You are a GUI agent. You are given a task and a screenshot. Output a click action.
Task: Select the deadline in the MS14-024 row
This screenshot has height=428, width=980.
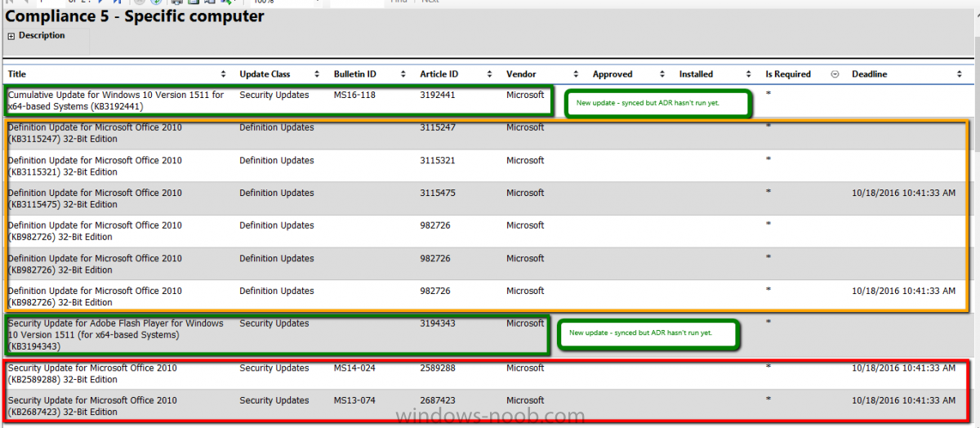903,368
